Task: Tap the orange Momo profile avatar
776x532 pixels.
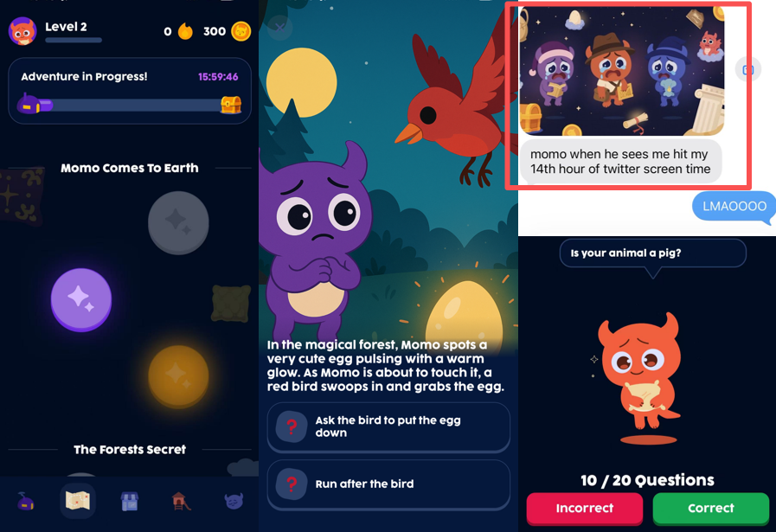Action: tap(22, 31)
